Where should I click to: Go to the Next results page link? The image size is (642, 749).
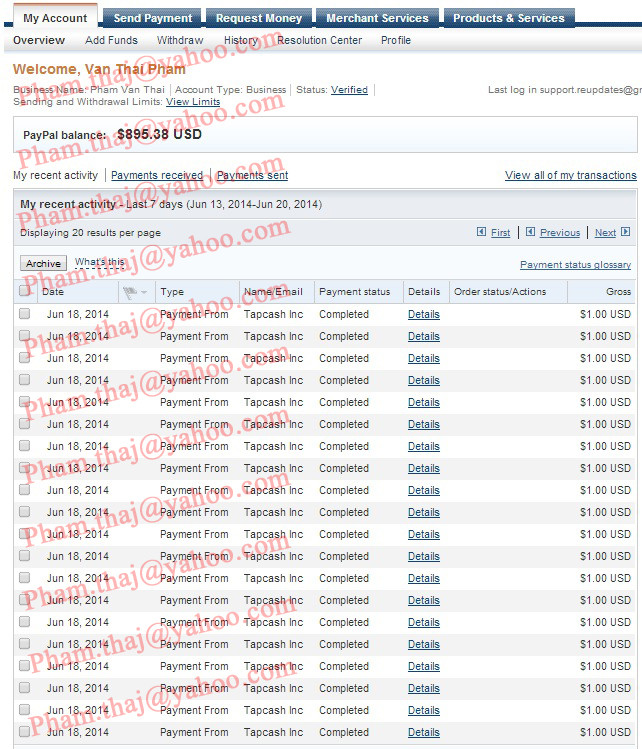[x=605, y=233]
